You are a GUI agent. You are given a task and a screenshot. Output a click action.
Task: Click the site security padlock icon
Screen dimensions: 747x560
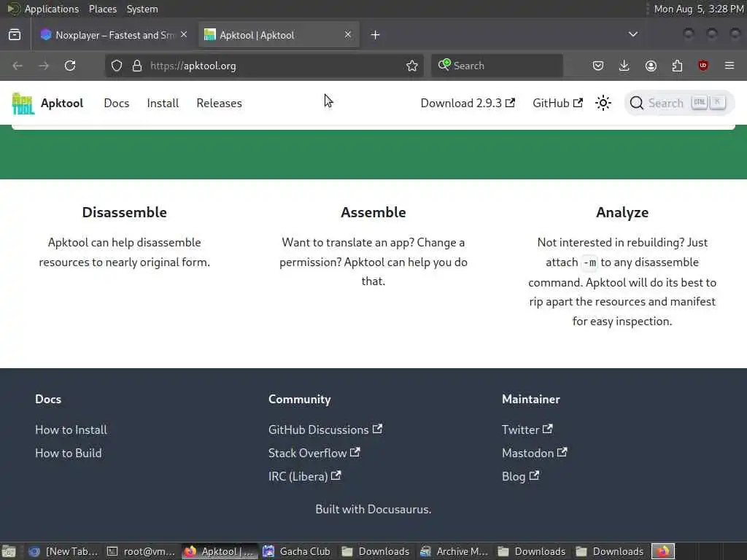pyautogui.click(x=137, y=66)
